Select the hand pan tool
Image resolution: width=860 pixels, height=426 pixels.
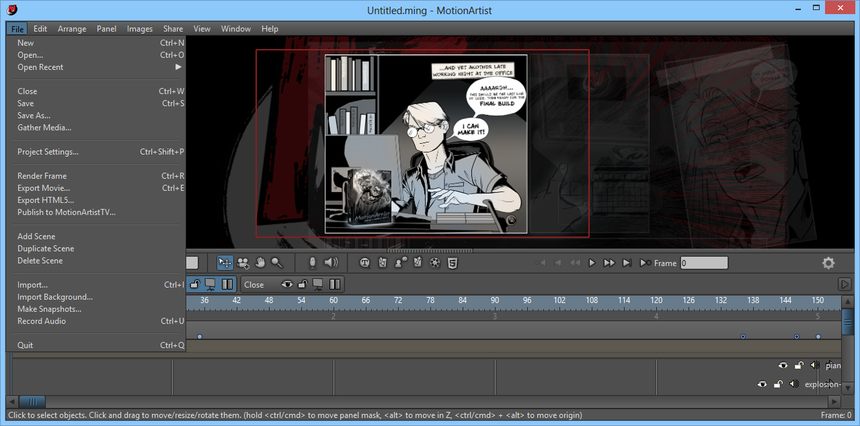[x=260, y=263]
